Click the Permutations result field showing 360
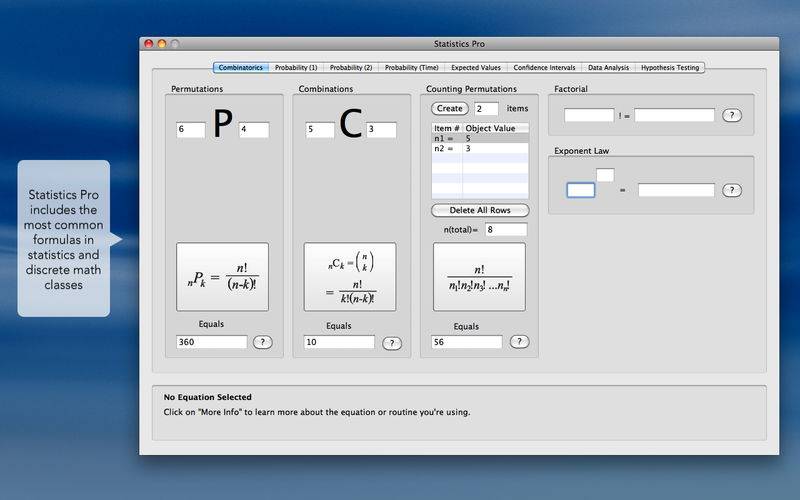Image resolution: width=800 pixels, height=500 pixels. (x=212, y=342)
